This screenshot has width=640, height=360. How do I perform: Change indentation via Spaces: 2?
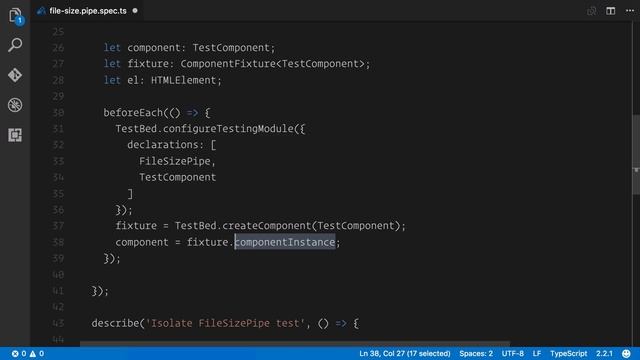coord(476,353)
